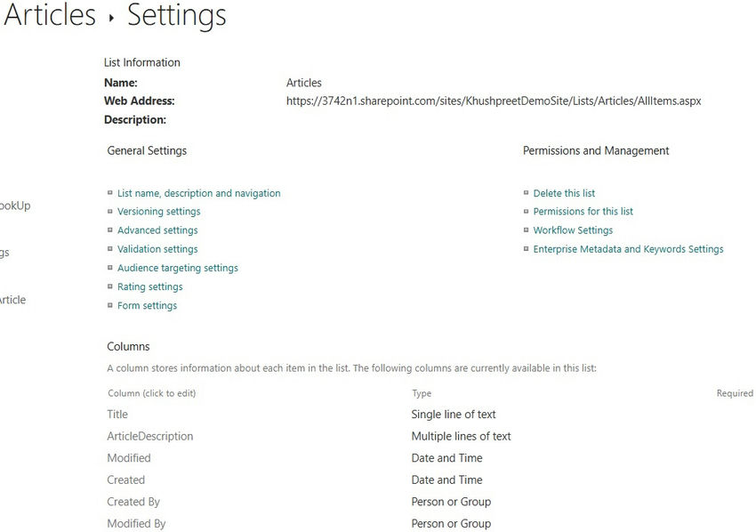Screen dimensions: 756x532
Task: Open Form settings
Action: [x=147, y=305]
